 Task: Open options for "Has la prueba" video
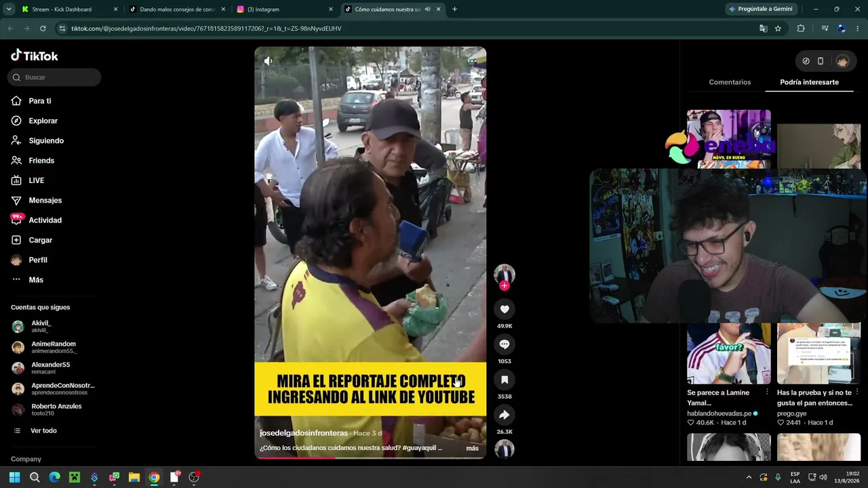tap(857, 392)
